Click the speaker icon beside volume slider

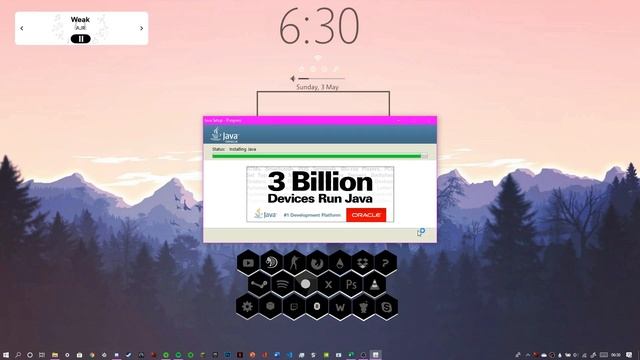[292, 78]
